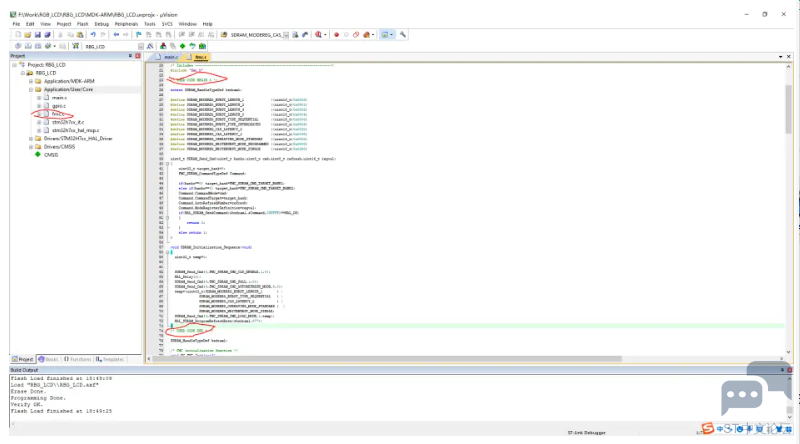Expand Drivers/STM32H7xx_HAL_Driver folder
Image resolution: width=800 pixels, height=444 pixels.
pos(31,138)
